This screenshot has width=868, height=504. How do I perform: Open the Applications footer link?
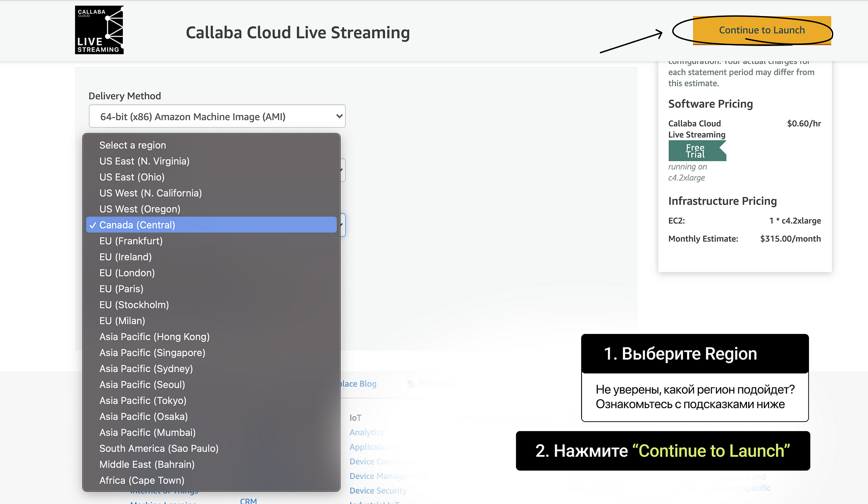point(373,447)
